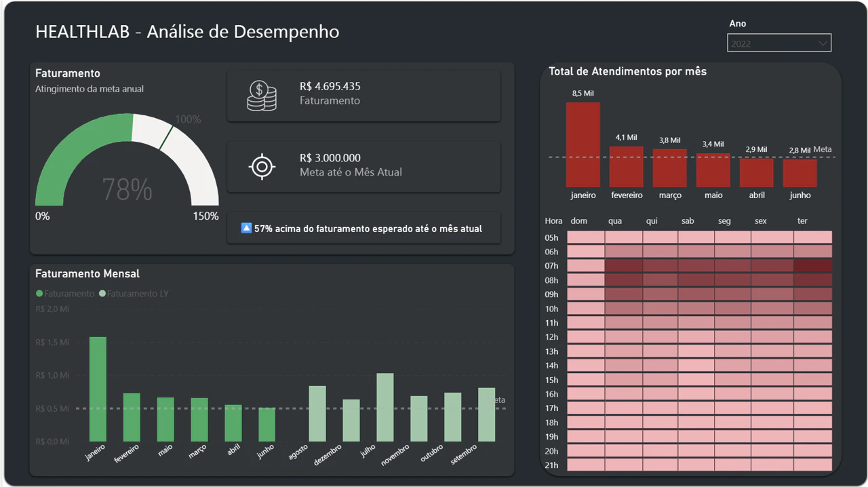Click the Hora column header

(553, 221)
